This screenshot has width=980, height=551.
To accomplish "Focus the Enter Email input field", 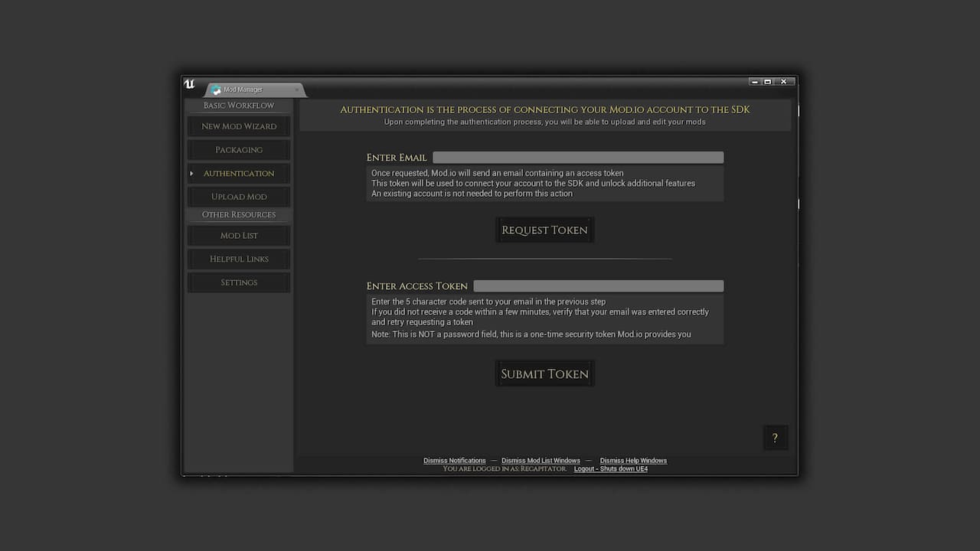I will (578, 158).
